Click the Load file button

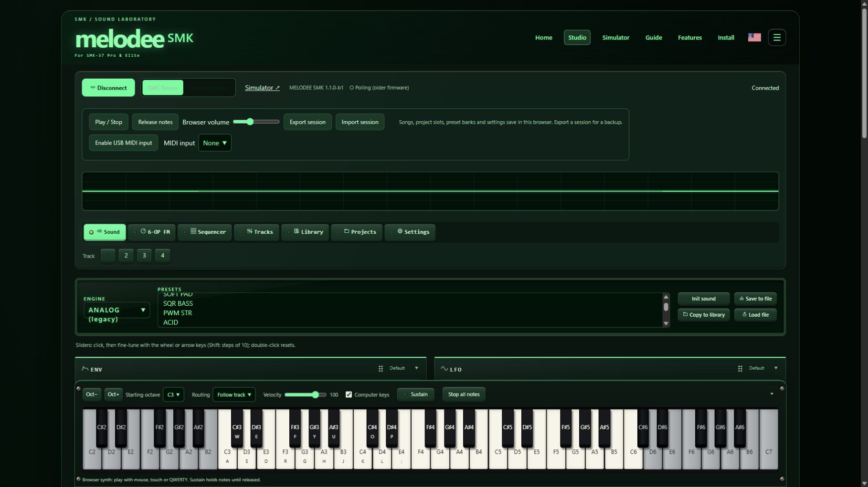tap(755, 315)
